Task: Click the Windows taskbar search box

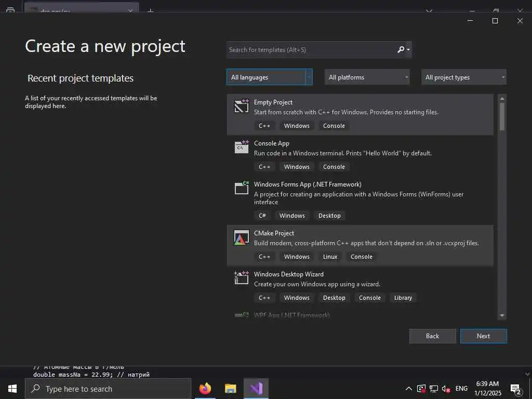Action: point(108,389)
